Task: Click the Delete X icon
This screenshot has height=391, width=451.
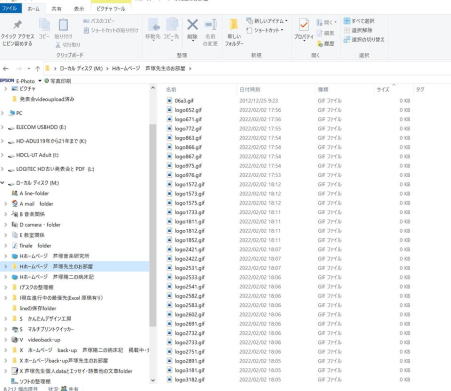Action: 192,25
